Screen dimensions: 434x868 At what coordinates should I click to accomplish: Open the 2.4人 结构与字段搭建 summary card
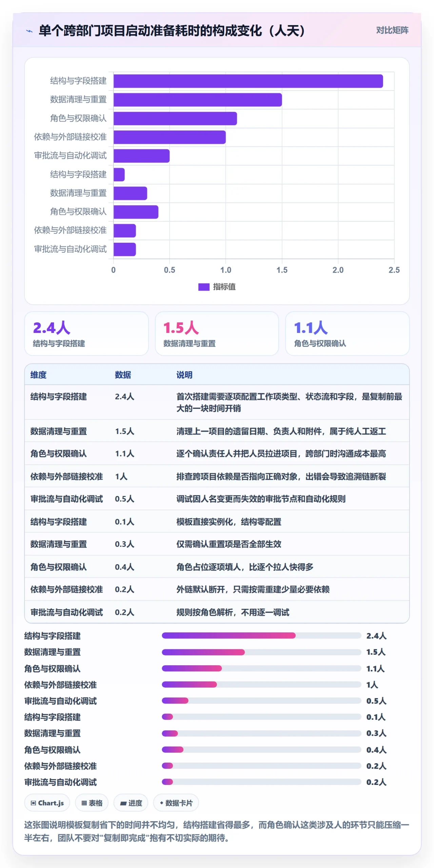pyautogui.click(x=86, y=334)
